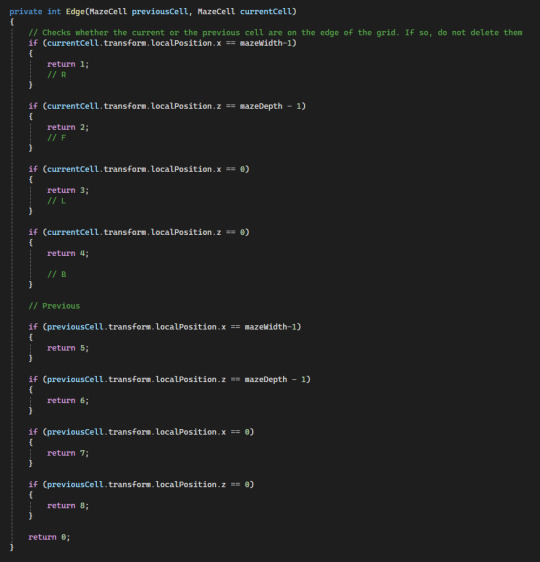540x562 pixels.
Task: Click the "previousCell" parameter in the signature
Action: [159, 11]
